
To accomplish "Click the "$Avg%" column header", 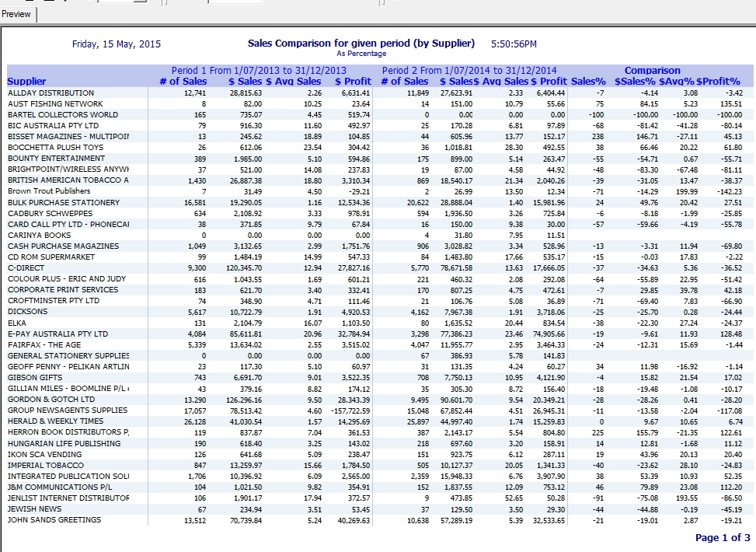I will (677, 82).
